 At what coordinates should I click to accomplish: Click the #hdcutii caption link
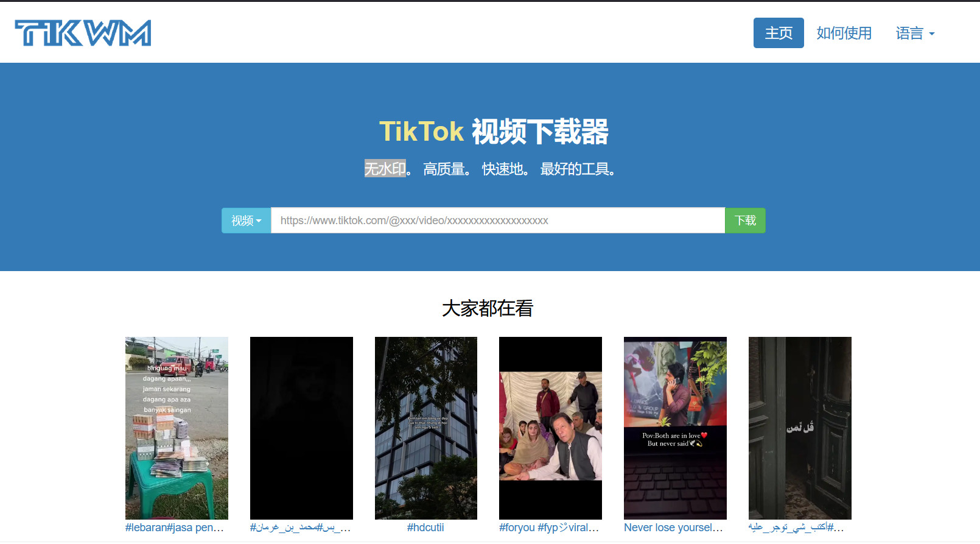click(425, 528)
